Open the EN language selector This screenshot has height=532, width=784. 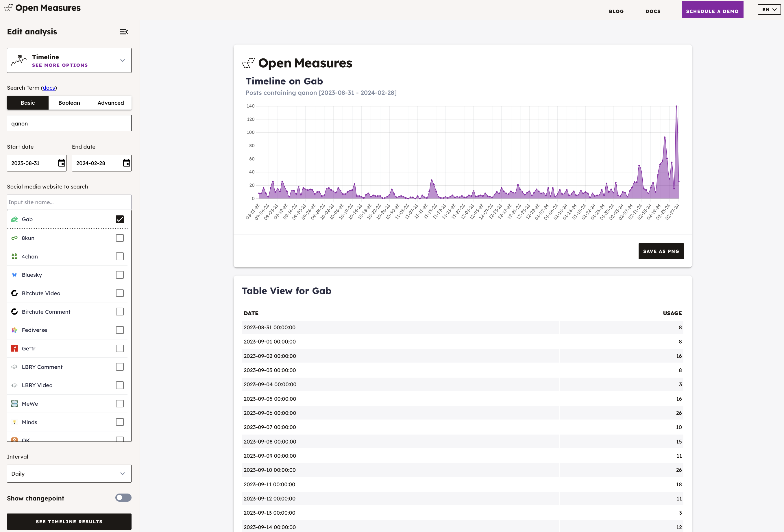click(769, 10)
